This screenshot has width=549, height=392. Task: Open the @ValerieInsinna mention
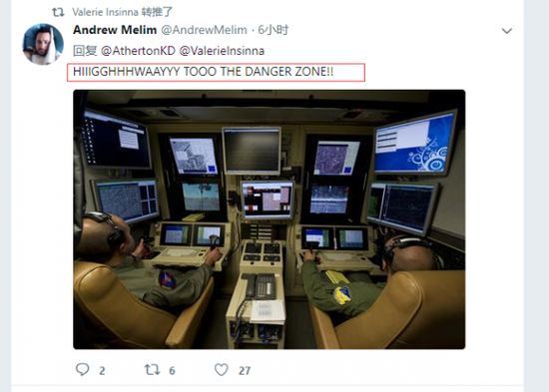pos(222,51)
